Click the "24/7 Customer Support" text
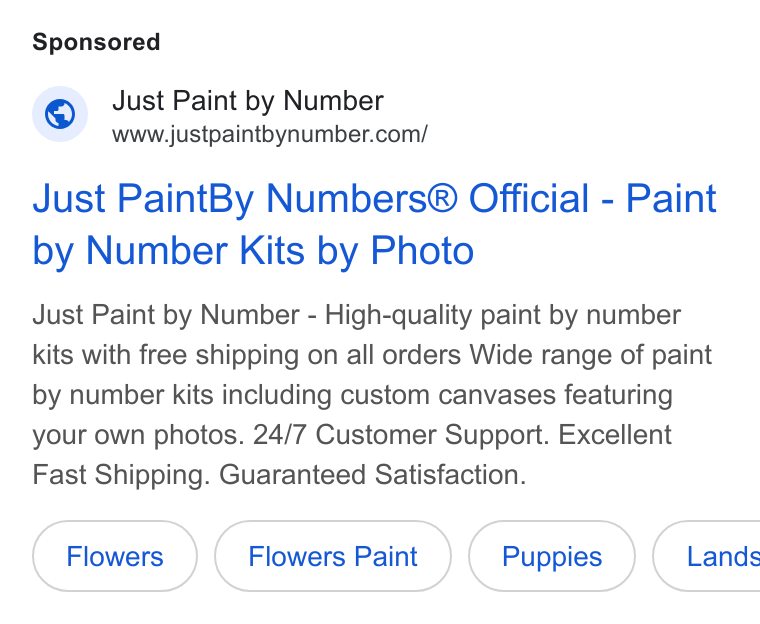 [x=401, y=434]
